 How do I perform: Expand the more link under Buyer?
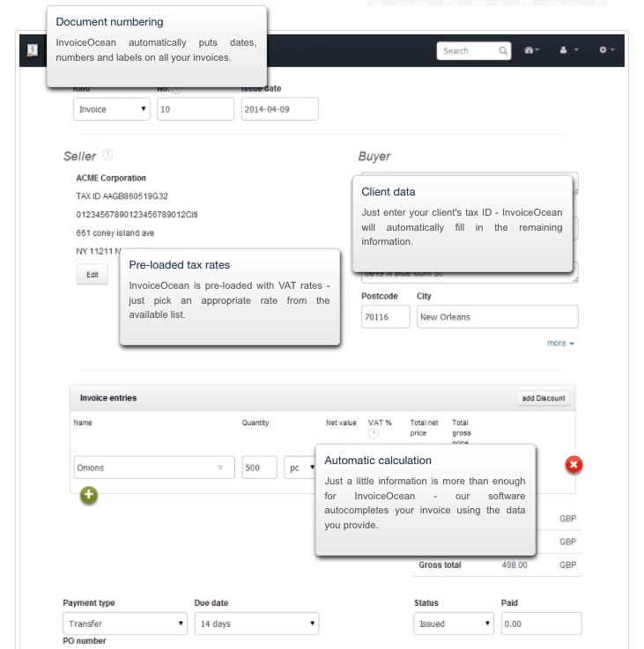point(560,343)
